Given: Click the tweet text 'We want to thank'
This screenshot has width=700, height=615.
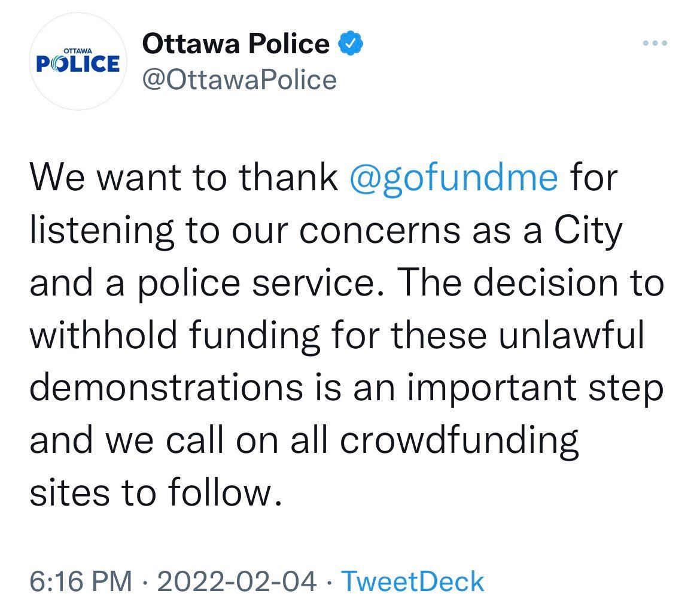Looking at the screenshot, I should tap(184, 177).
